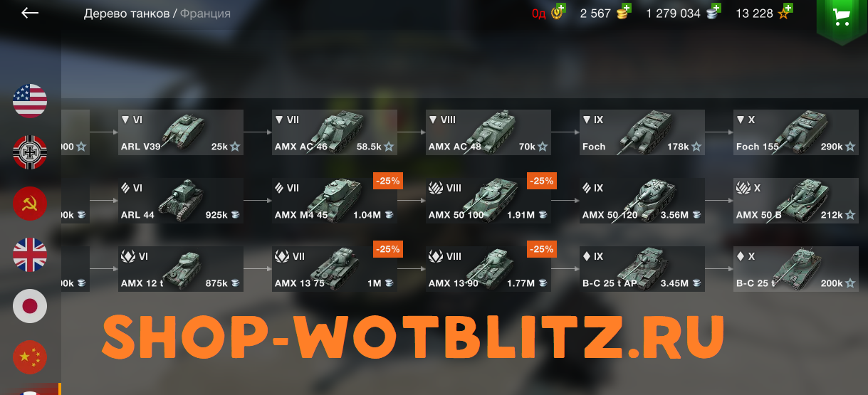Select the China flag nation
Viewport: 868px width, 395px height.
[30, 357]
